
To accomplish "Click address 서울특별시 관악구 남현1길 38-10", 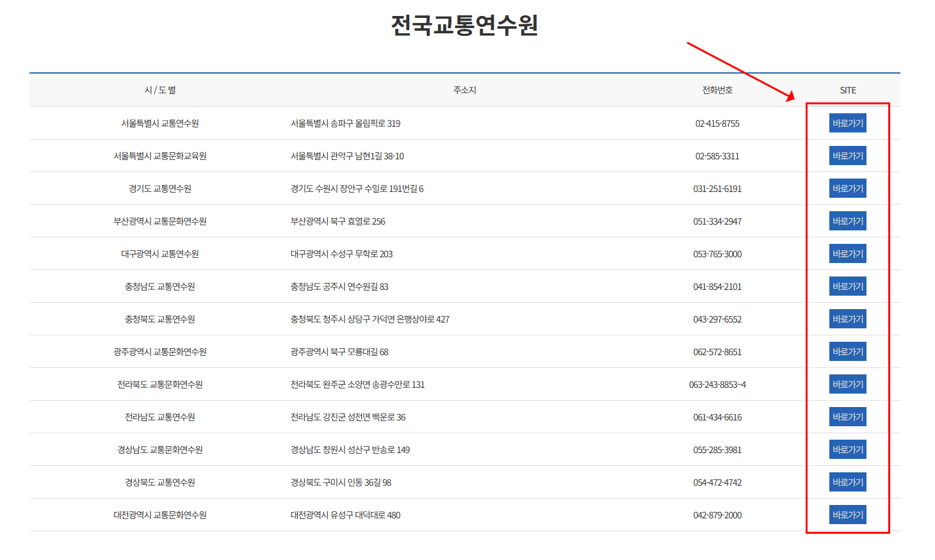I will [x=347, y=156].
